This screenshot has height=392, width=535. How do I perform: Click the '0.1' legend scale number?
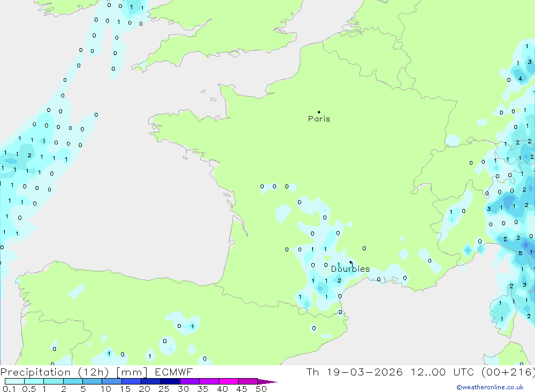9,389
